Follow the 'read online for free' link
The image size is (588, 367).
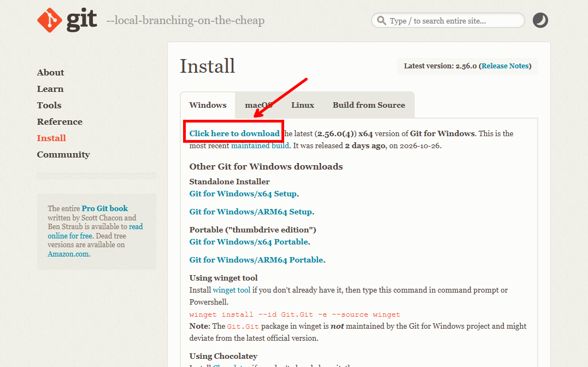(95, 231)
